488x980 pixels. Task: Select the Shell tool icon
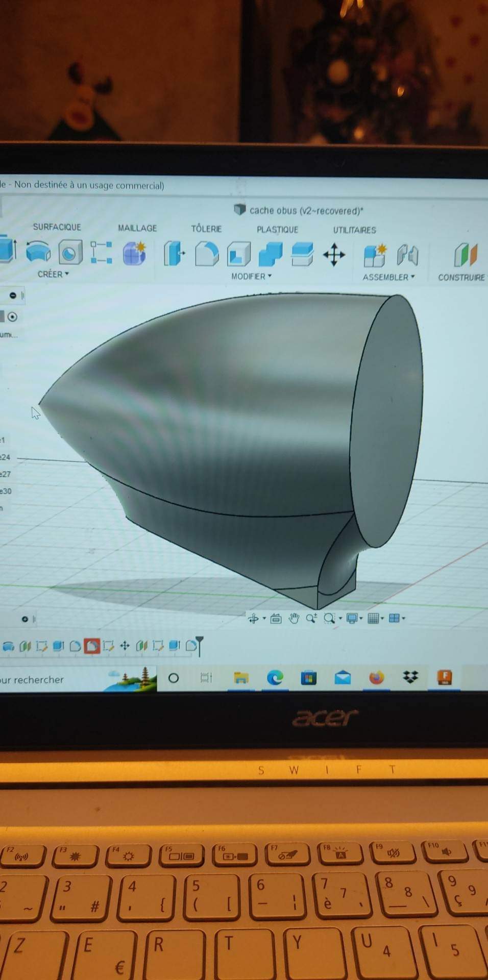(238, 254)
